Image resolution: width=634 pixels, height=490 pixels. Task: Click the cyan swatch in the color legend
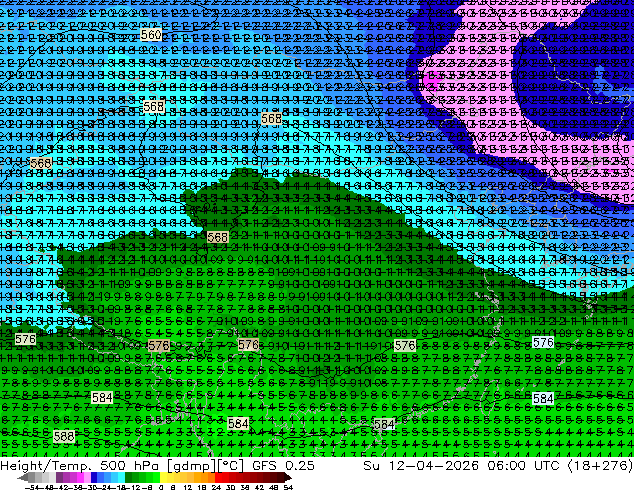(x=121, y=477)
